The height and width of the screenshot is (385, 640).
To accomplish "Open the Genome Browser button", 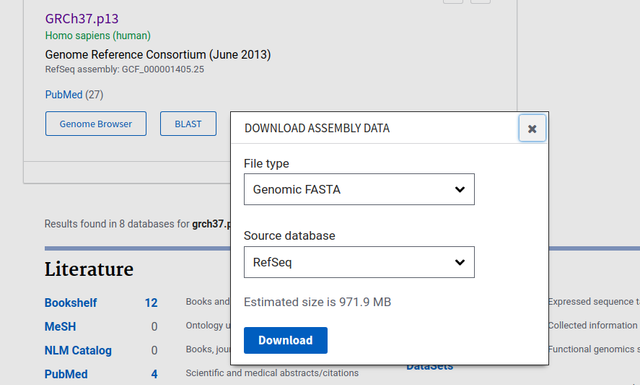I will (96, 124).
